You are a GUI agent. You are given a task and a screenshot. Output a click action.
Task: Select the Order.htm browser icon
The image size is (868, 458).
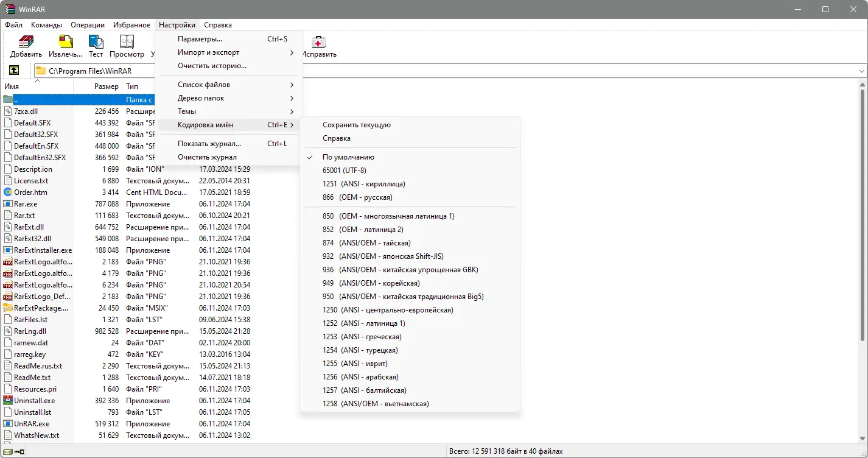pos(8,192)
